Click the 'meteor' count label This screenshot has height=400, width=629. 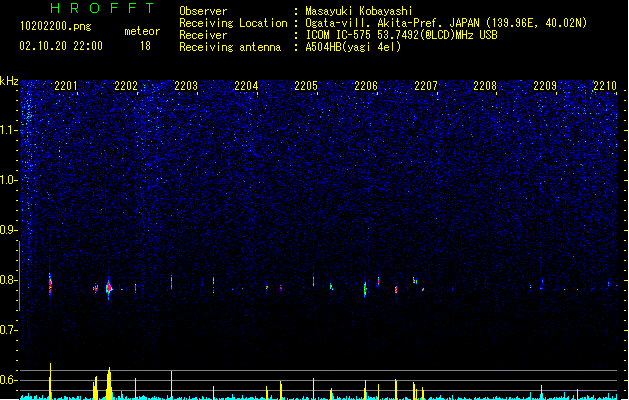(142, 31)
